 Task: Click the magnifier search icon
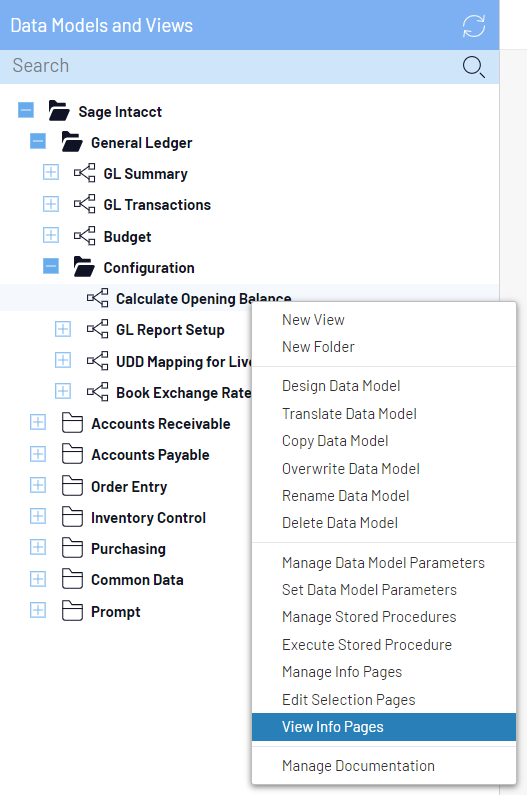click(x=474, y=67)
